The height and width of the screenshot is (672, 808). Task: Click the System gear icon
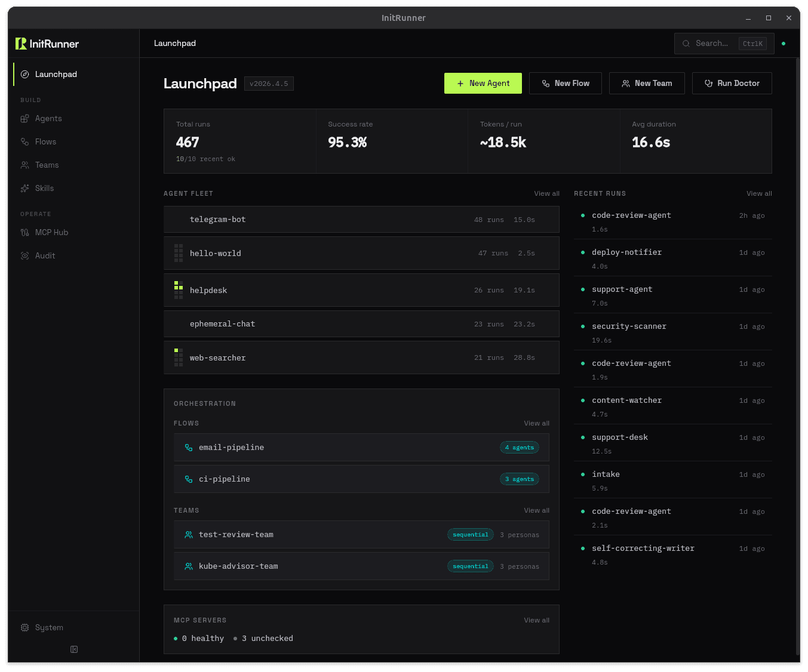[25, 628]
